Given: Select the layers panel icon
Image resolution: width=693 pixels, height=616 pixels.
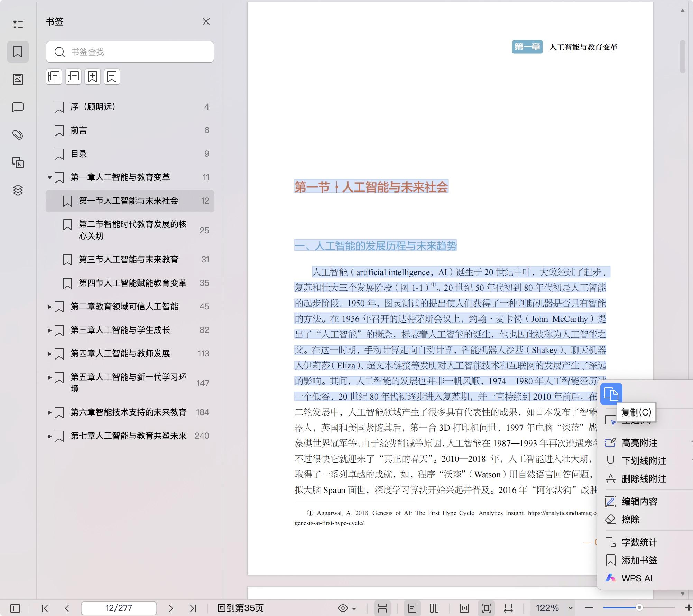Looking at the screenshot, I should pos(18,190).
